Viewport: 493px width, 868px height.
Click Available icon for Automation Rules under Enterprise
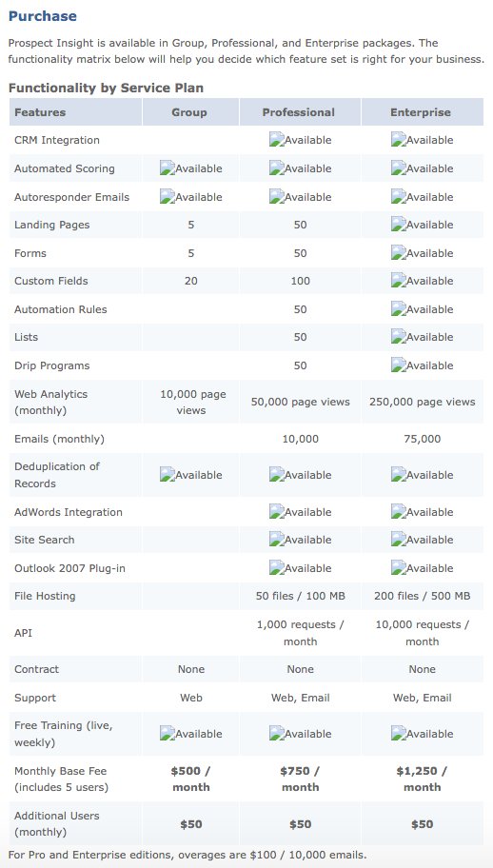pos(423,309)
